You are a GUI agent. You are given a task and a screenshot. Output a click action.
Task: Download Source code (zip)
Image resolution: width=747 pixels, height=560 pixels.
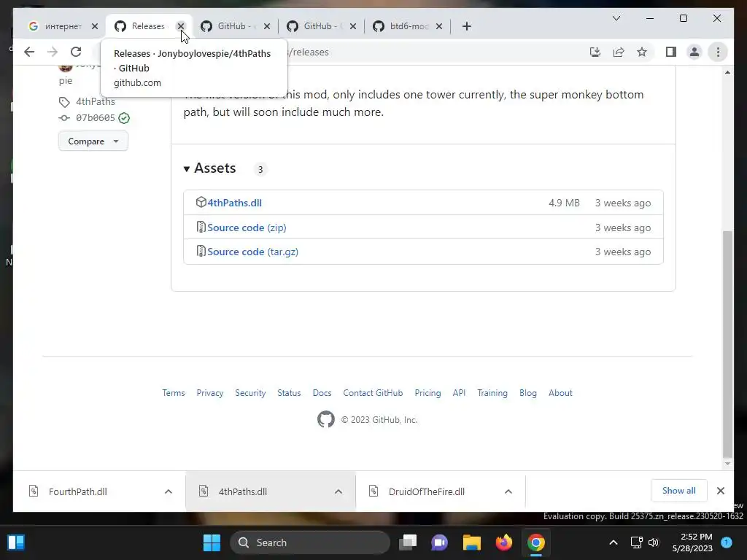(x=247, y=227)
